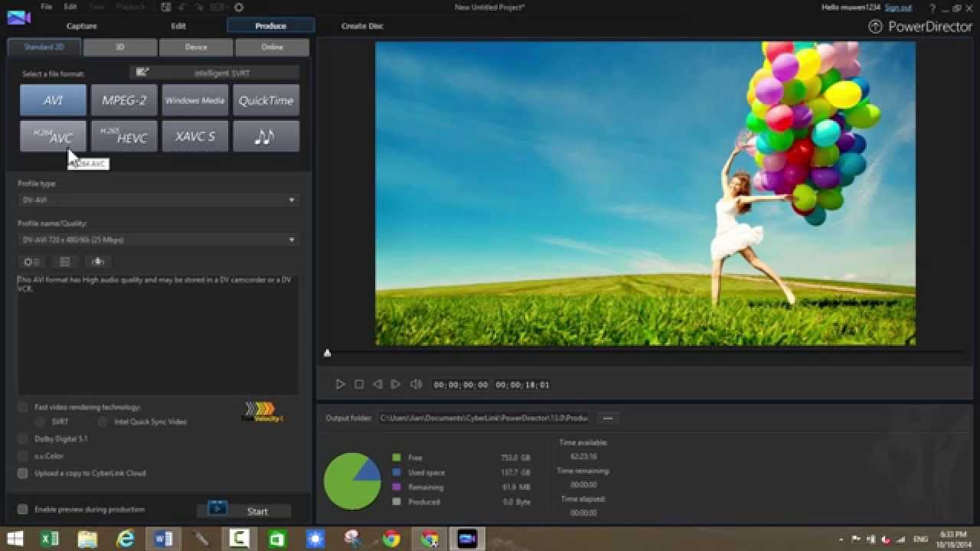This screenshot has width=980, height=551.
Task: Choose the Windows Media format
Action: point(194,99)
